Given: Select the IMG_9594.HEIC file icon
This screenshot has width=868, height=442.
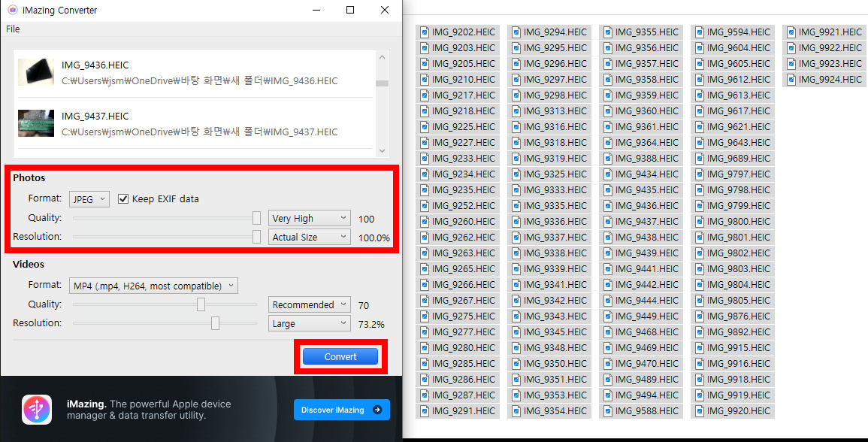Looking at the screenshot, I should [x=700, y=32].
